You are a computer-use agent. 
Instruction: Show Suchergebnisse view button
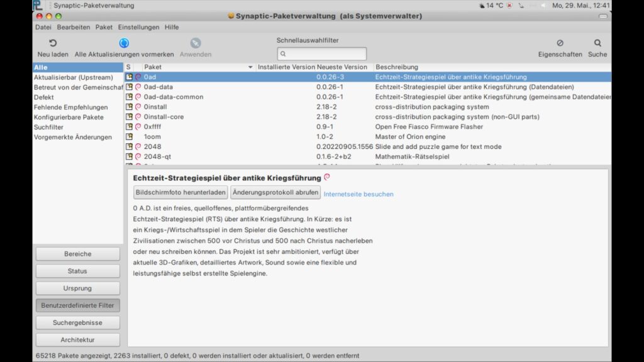[x=77, y=322]
